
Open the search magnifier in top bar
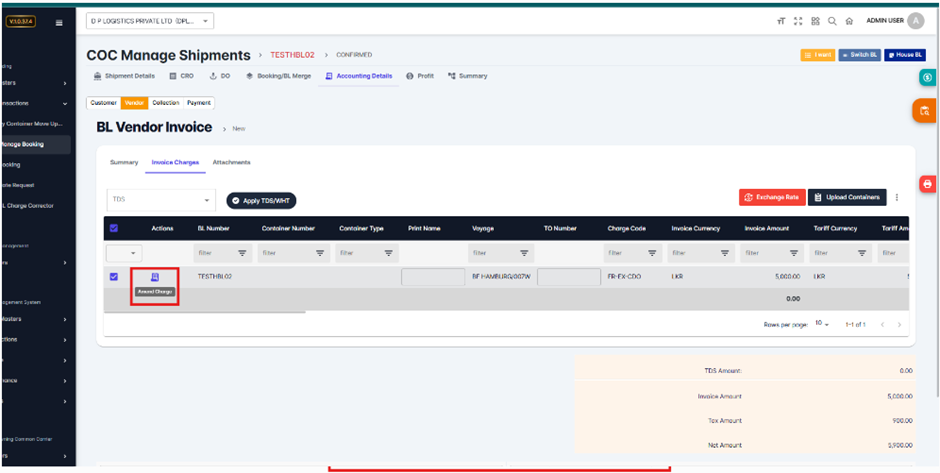tap(832, 21)
